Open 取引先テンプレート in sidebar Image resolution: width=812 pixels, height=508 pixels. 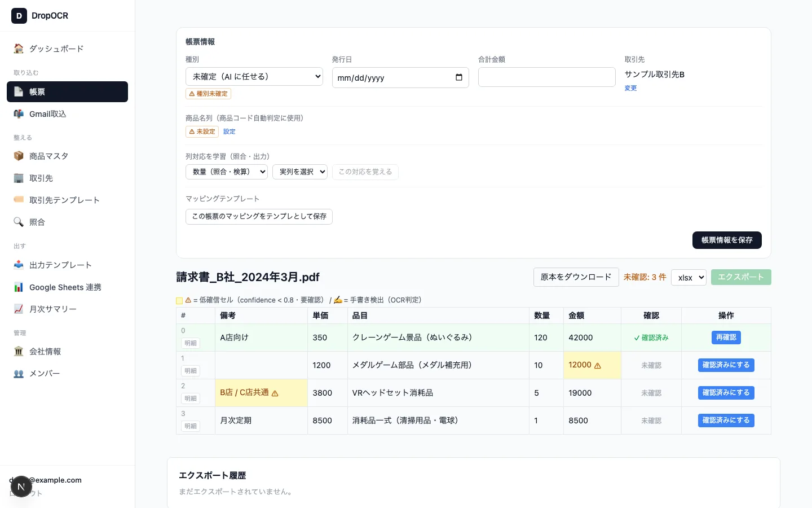pos(67,200)
